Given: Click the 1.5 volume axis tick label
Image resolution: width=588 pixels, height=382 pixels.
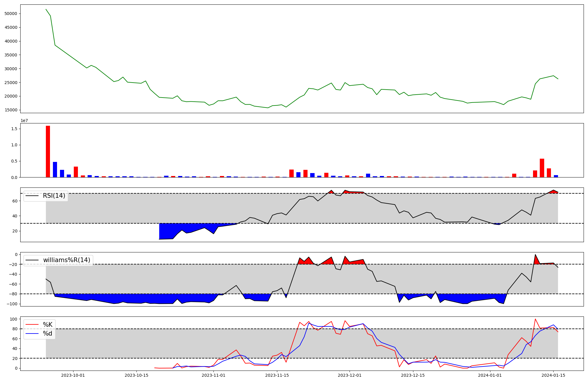Looking at the screenshot, I should 14,129.
